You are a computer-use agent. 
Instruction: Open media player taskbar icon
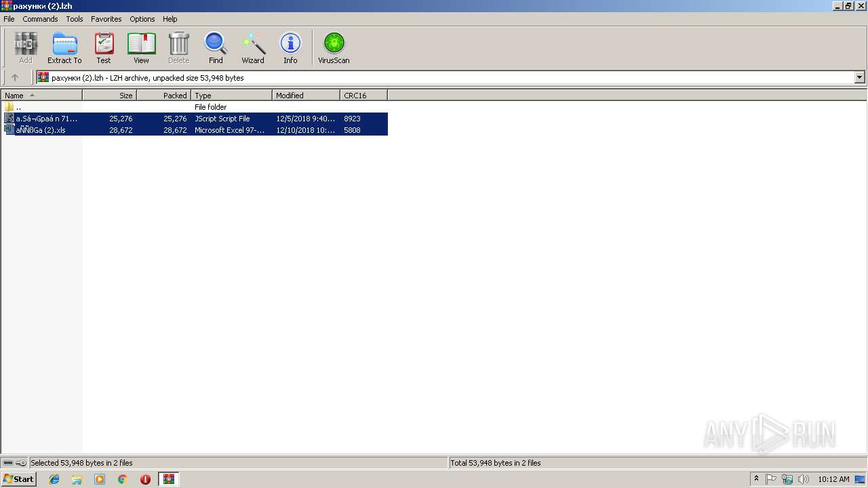pyautogui.click(x=100, y=479)
